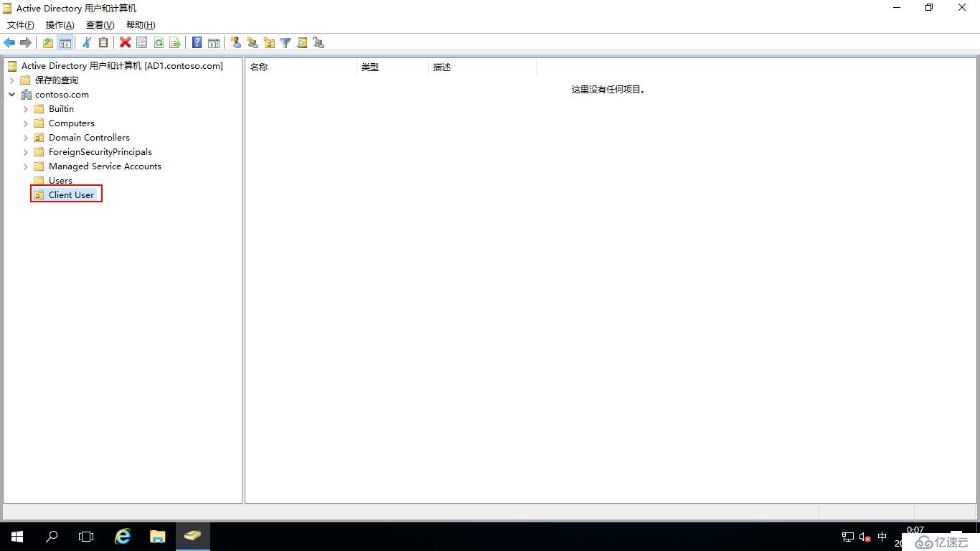Select the root Active Directory 用户和计算机 node
Viewport: 980px width, 551px height.
(x=122, y=66)
